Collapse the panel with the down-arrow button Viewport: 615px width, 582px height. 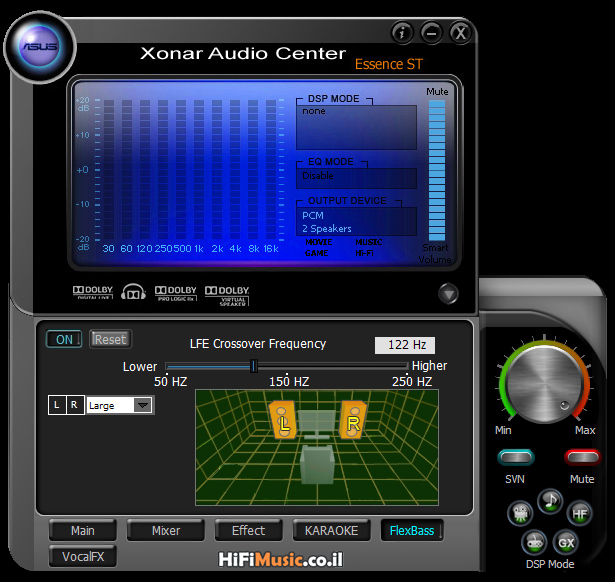448,293
